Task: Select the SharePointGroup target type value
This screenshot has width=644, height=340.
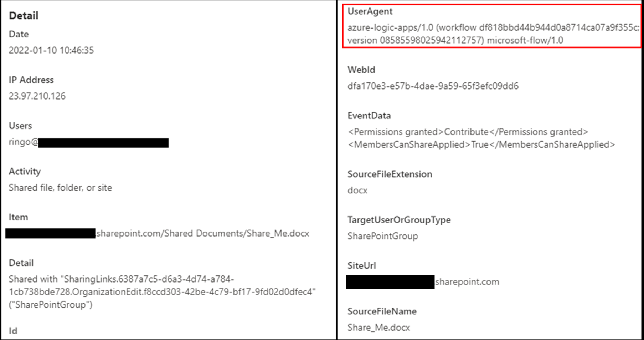Action: [382, 236]
